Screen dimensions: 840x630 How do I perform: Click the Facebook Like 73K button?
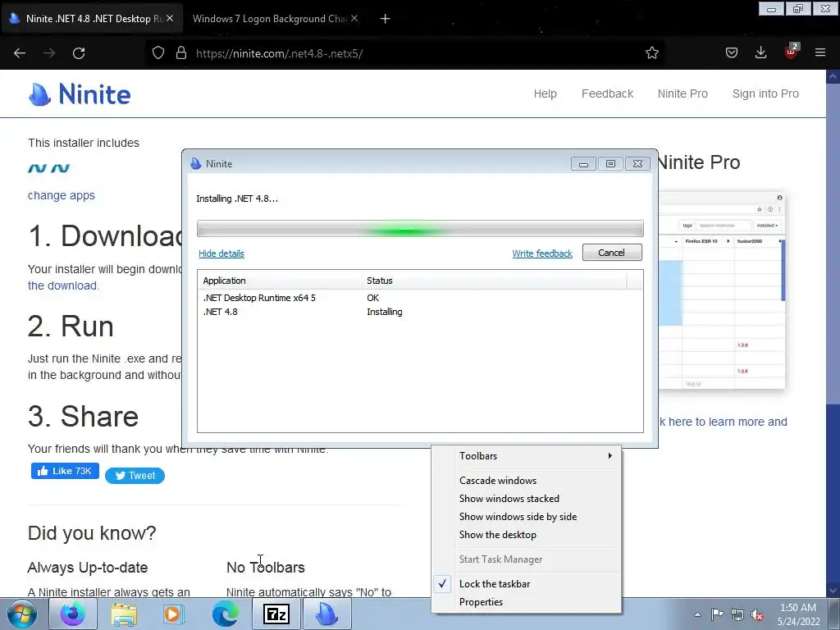[x=65, y=471]
